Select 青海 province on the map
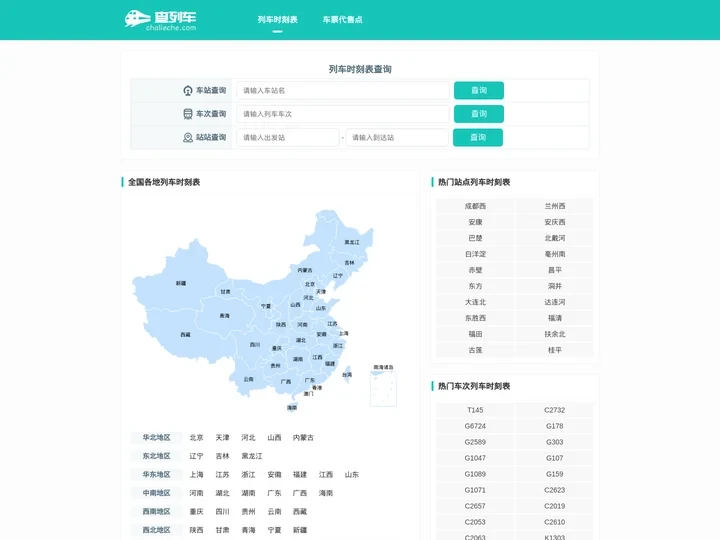The width and height of the screenshot is (720, 540). point(225,315)
